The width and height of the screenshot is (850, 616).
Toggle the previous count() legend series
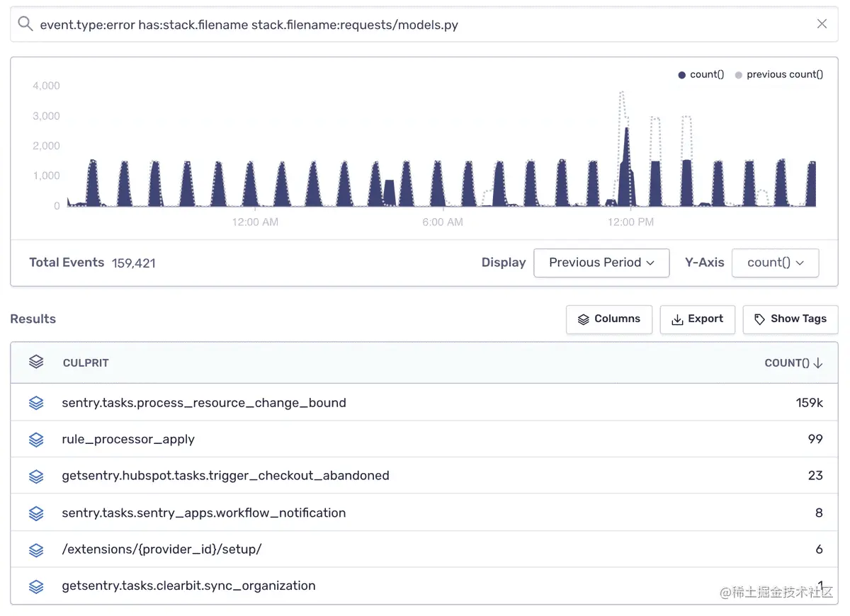click(x=779, y=74)
